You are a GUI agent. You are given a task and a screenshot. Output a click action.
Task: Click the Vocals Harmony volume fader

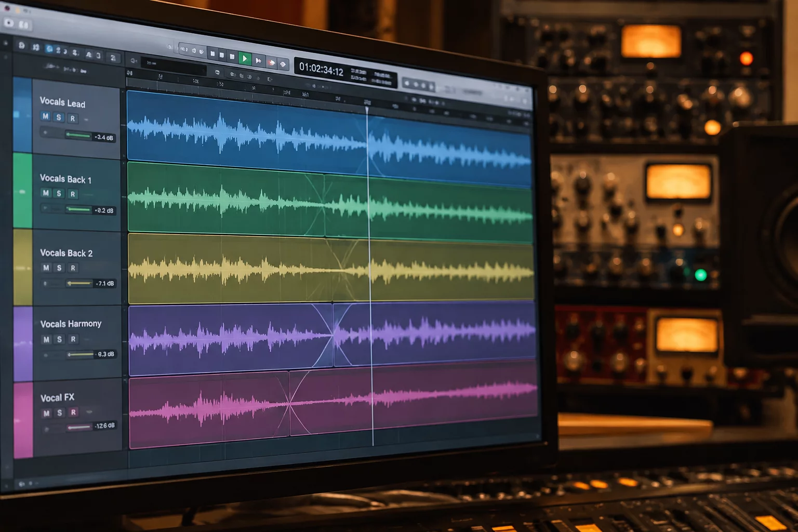[x=81, y=354]
